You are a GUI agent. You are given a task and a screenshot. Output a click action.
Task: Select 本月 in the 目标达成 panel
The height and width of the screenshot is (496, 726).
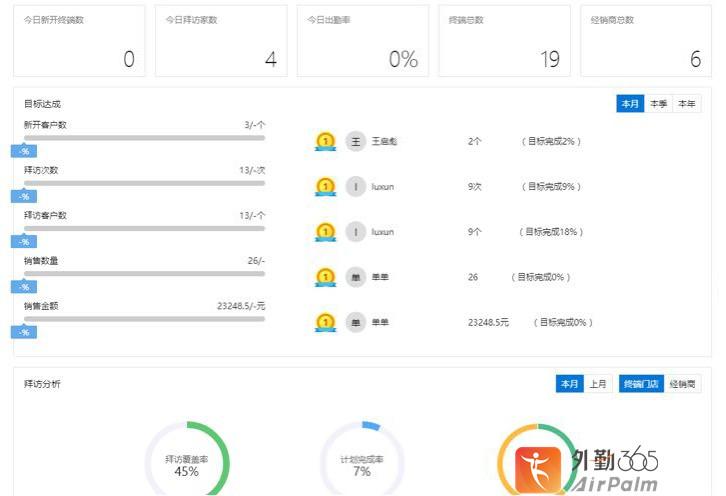point(630,104)
